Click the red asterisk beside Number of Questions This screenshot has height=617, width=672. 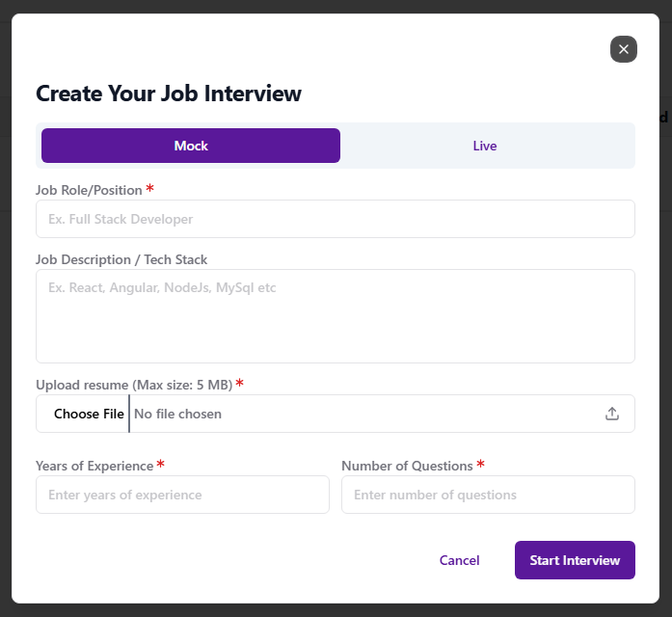click(480, 463)
